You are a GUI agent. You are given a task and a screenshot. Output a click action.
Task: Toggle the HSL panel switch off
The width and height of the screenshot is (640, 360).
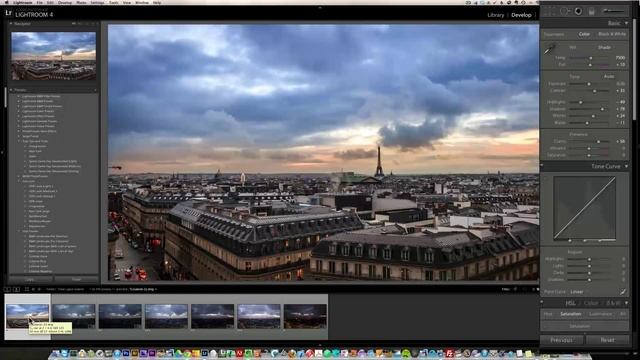coord(542,303)
